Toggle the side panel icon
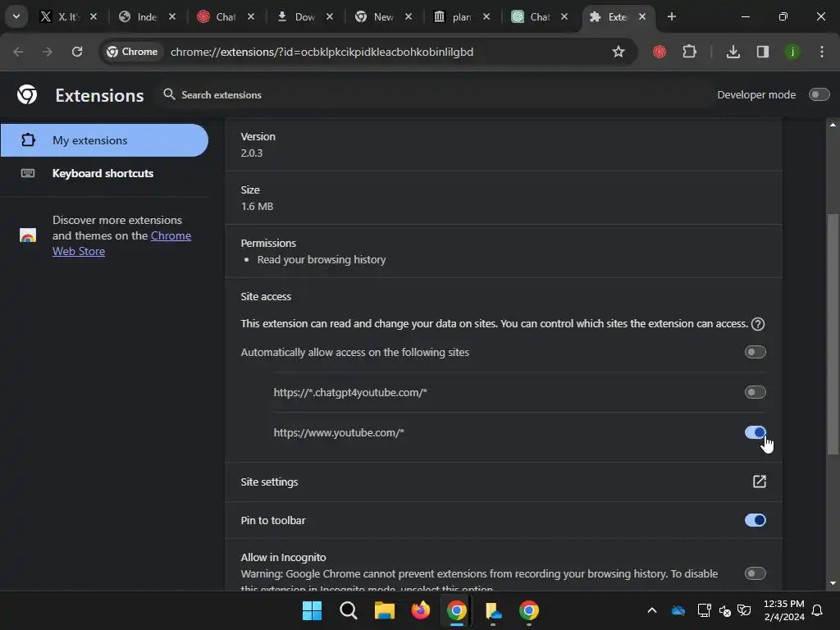 (763, 52)
